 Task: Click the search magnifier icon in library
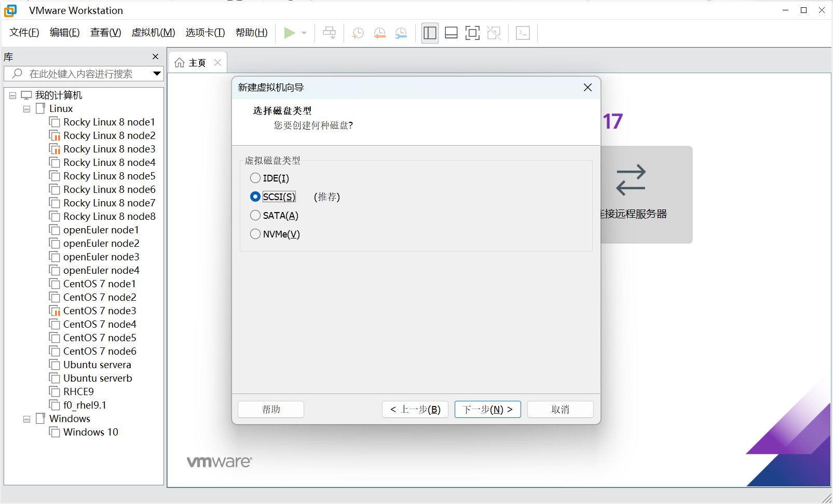point(17,74)
